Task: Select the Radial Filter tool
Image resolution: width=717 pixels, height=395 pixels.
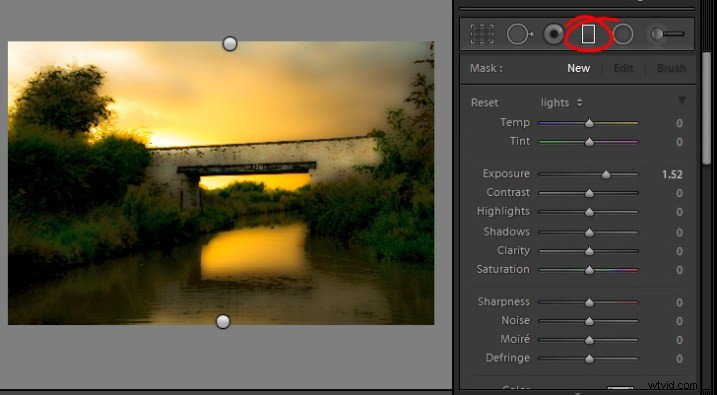Action: coord(623,34)
